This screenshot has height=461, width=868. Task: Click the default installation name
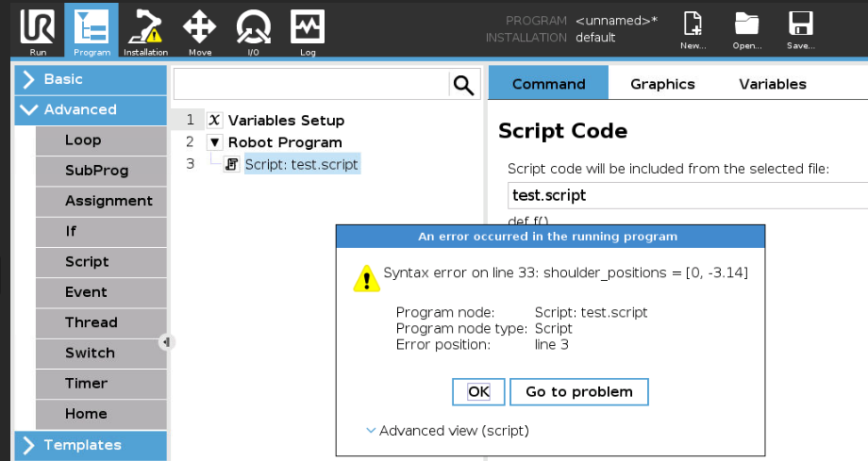coord(595,38)
